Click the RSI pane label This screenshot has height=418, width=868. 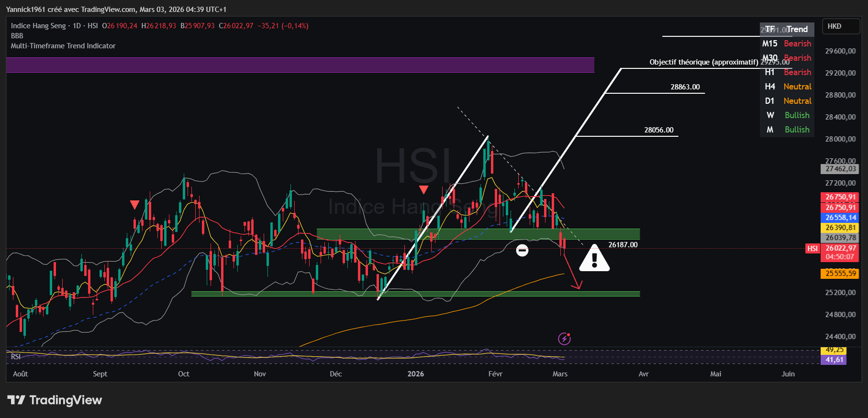click(x=16, y=357)
